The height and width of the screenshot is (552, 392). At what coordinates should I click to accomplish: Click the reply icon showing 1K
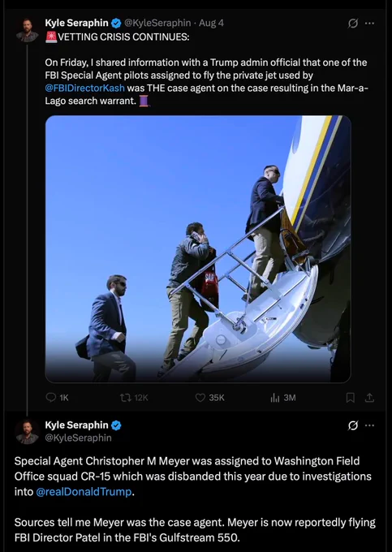pos(57,398)
